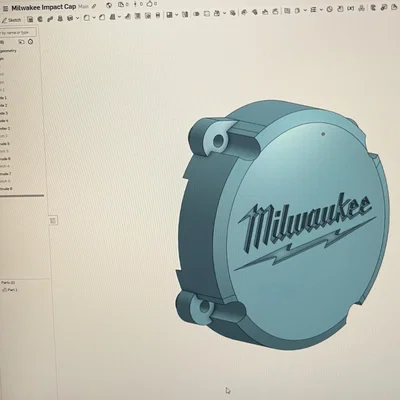Select the Extrude tool next to Sketch

(x=30, y=19)
